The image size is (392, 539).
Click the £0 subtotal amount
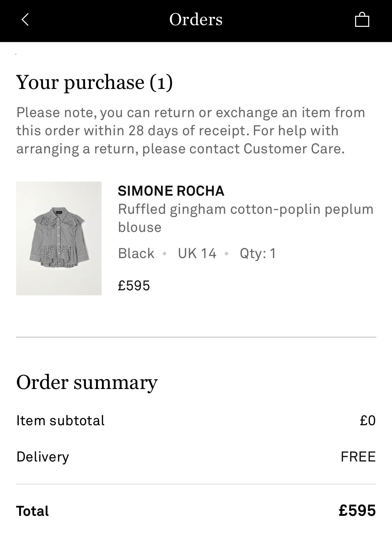pyautogui.click(x=368, y=421)
